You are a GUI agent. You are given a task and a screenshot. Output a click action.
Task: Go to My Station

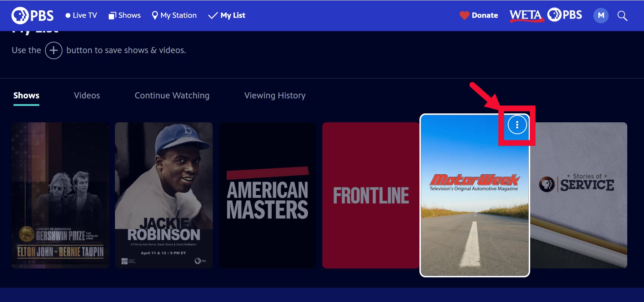click(174, 15)
